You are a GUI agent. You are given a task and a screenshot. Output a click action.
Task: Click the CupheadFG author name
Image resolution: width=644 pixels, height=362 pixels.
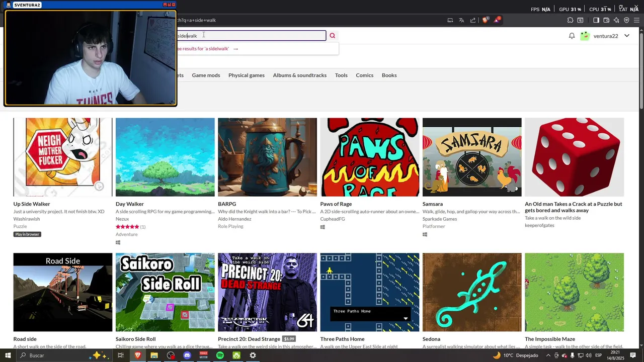[x=333, y=219]
